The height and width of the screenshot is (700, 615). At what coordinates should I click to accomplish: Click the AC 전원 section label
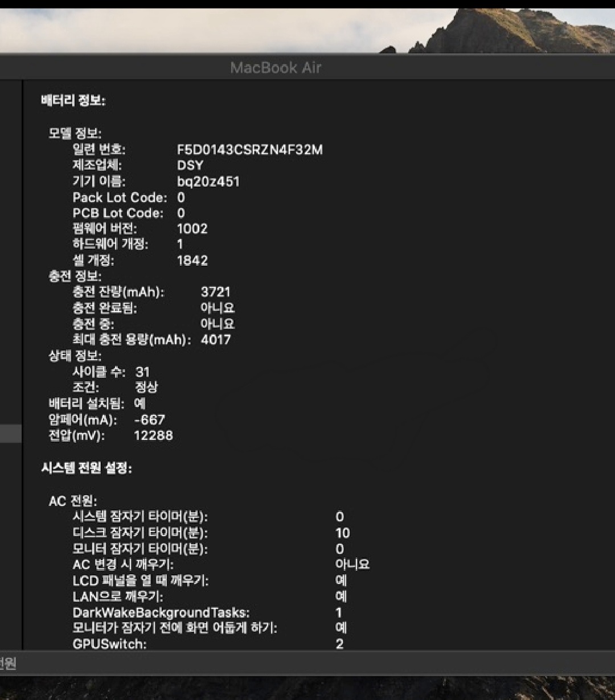[73, 501]
